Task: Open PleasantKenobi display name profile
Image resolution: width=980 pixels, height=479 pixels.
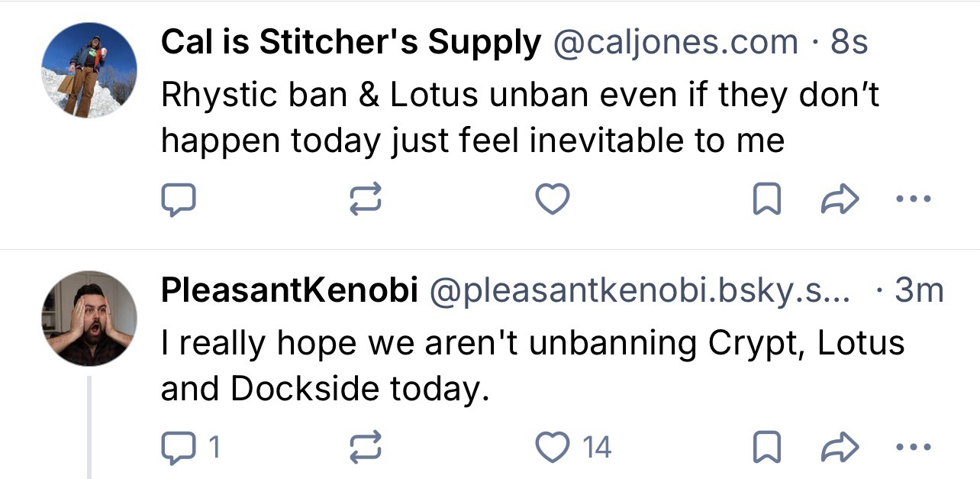Action: tap(289, 290)
